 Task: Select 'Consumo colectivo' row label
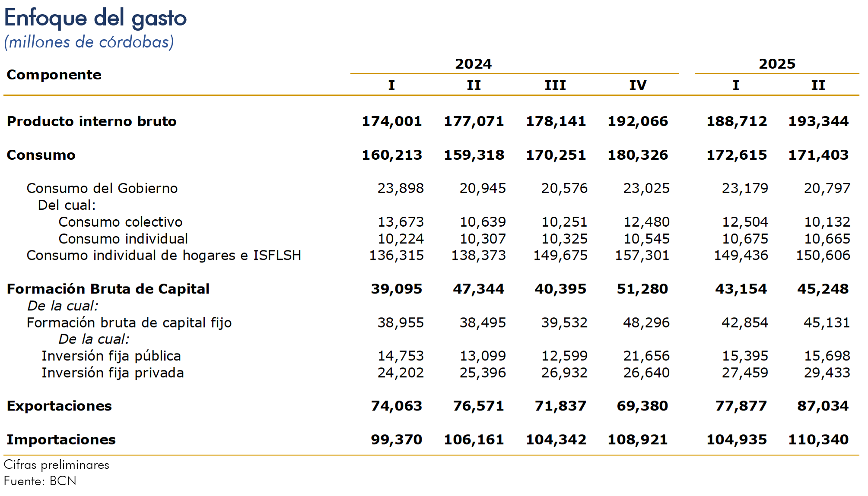121,222
